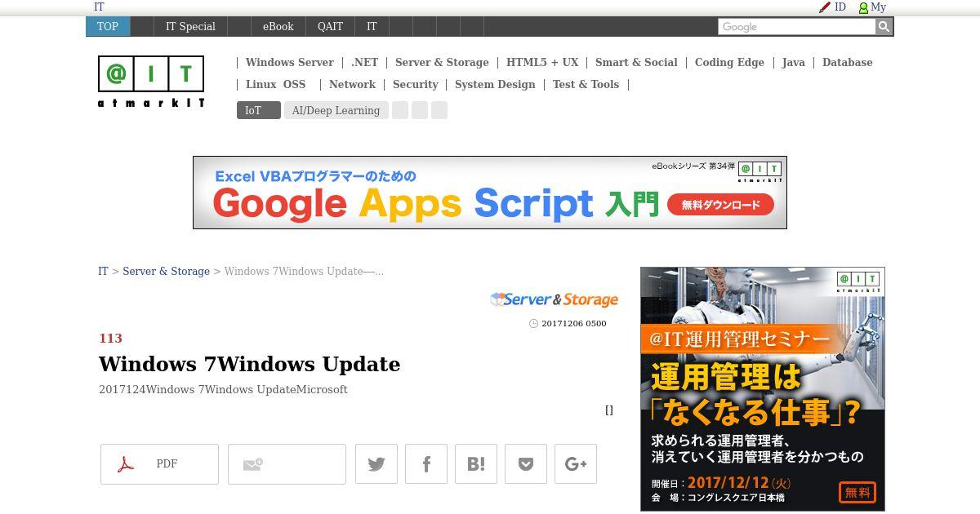Screen dimensions: 980x514
Task: Download article as PDF
Action: click(x=159, y=464)
